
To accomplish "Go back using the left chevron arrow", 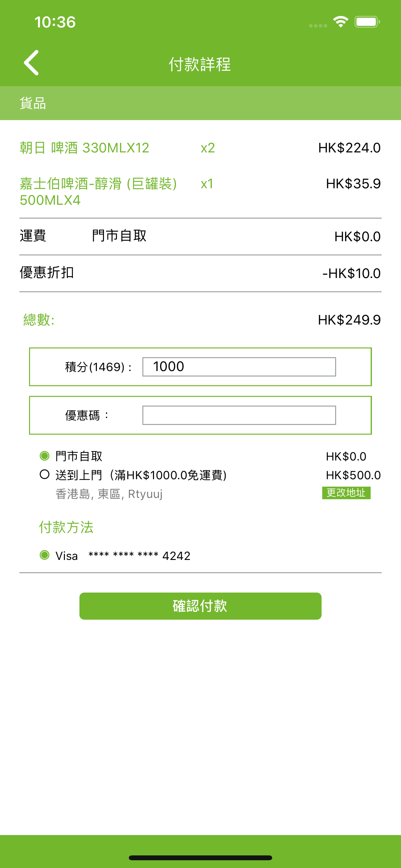I will coord(31,63).
